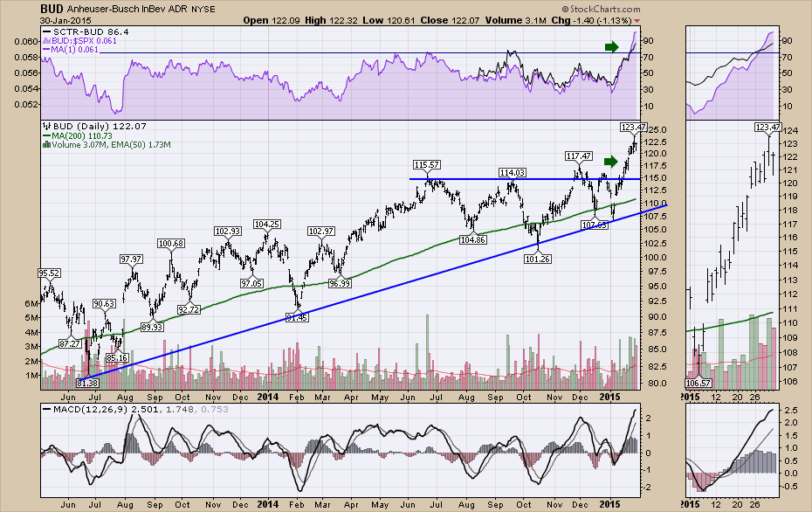The width and height of the screenshot is (812, 512).
Task: Click the 85.16 price label
Action: (x=117, y=357)
